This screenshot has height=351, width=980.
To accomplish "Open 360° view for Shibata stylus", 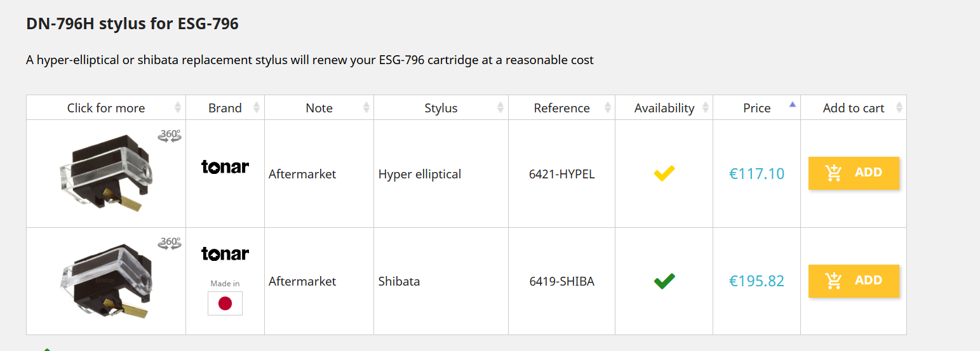I will [170, 242].
